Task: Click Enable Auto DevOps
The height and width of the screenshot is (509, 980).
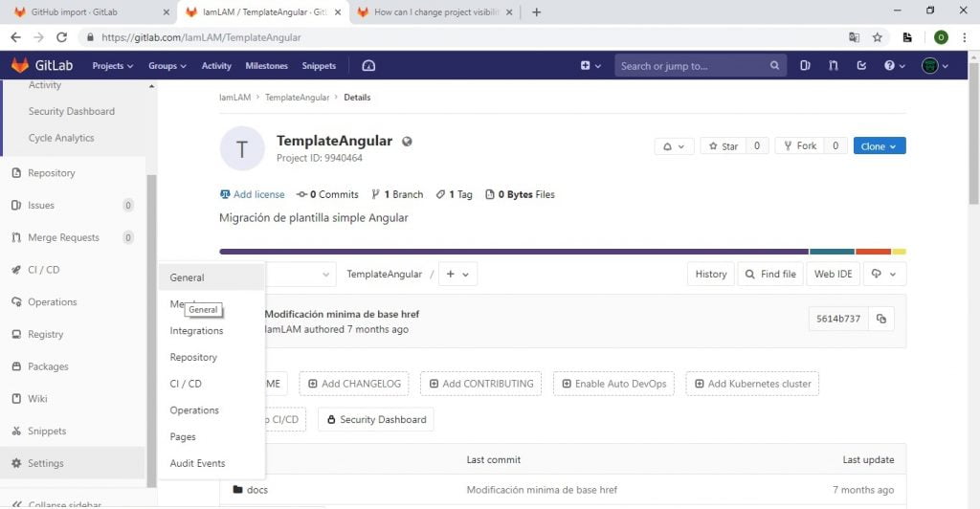Action: click(613, 384)
